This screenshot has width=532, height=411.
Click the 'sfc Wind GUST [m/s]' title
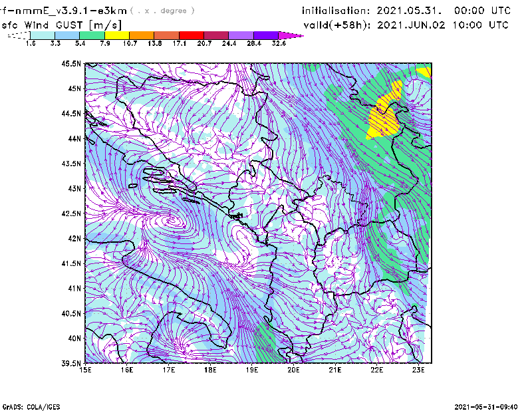[x=61, y=25]
